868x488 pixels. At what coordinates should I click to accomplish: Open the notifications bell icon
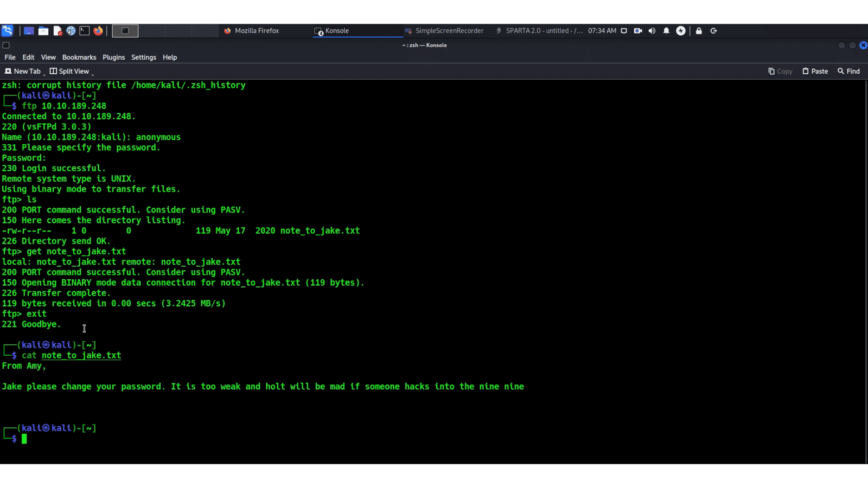coord(666,31)
